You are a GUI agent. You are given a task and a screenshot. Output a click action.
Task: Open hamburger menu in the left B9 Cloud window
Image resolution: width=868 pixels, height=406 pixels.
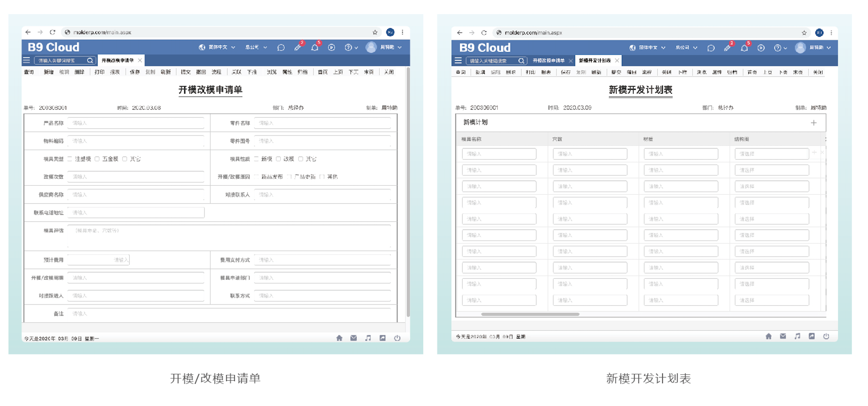pyautogui.click(x=26, y=60)
